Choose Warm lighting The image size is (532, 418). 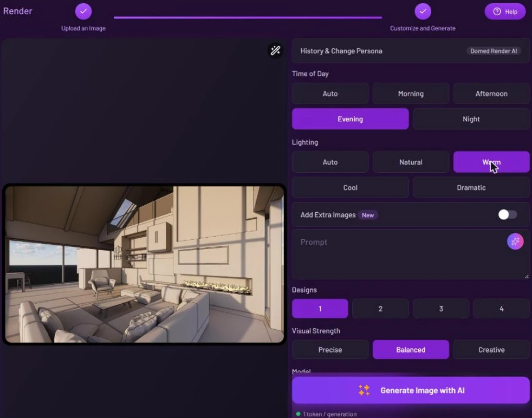coord(491,162)
